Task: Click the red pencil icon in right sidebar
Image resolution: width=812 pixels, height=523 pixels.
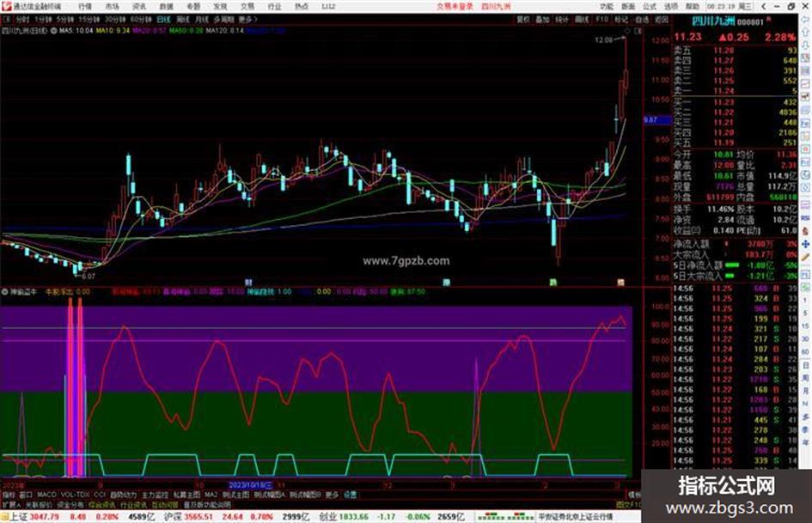Action: [805, 258]
